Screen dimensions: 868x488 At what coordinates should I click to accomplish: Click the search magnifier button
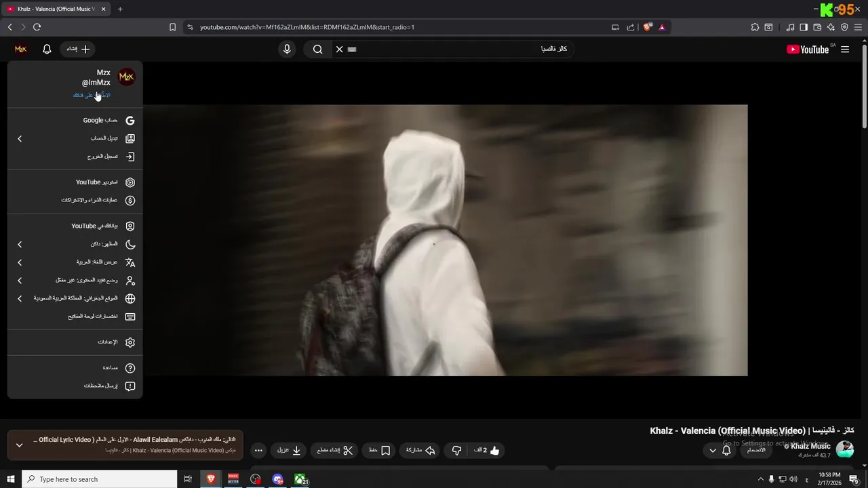pyautogui.click(x=317, y=49)
